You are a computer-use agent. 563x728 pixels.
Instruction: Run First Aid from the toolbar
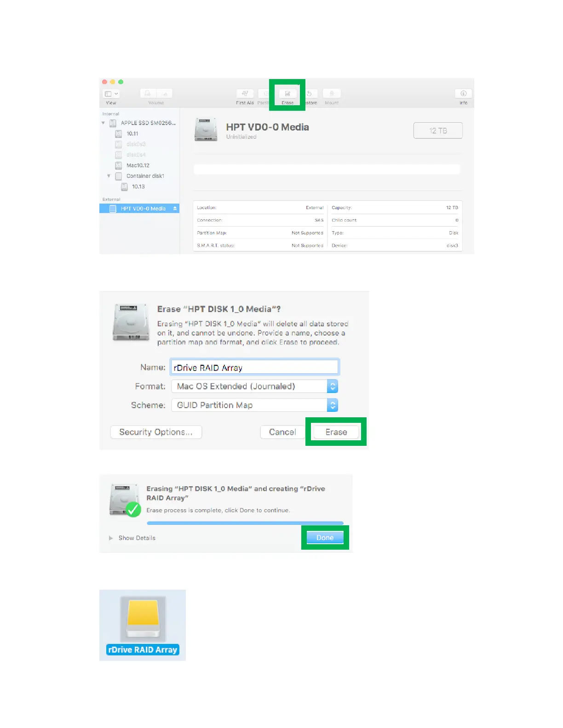coord(245,93)
